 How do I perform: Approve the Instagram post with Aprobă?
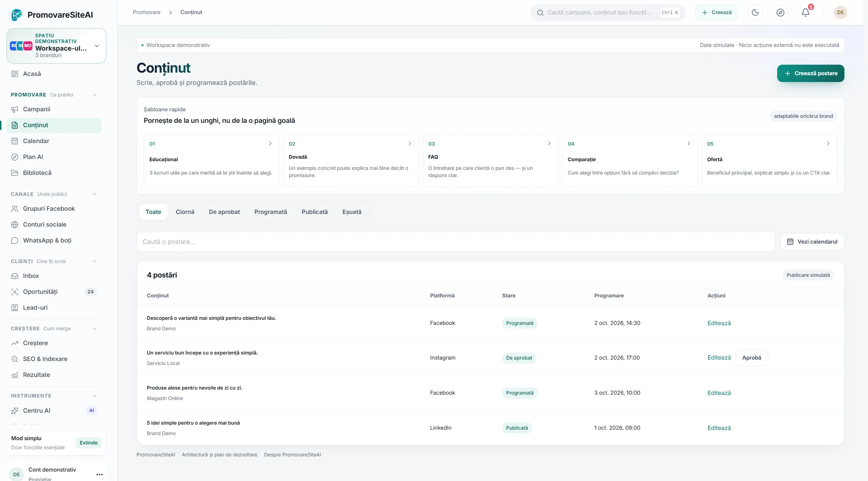point(752,358)
